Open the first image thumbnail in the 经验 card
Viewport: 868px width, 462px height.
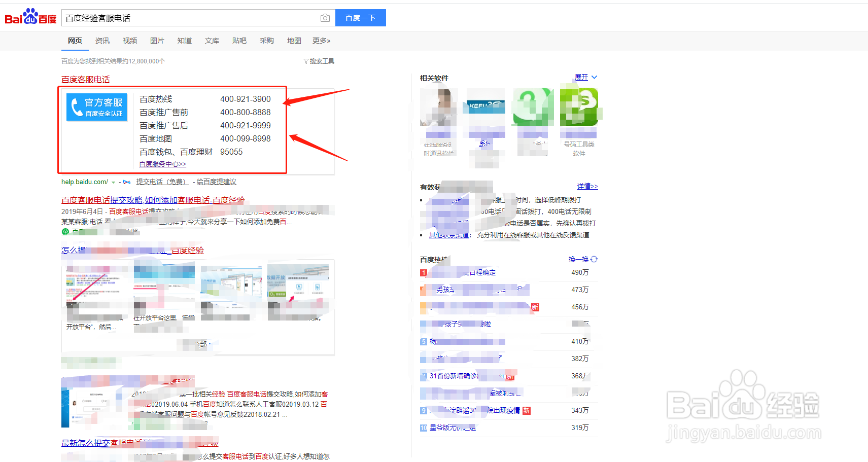tap(97, 286)
